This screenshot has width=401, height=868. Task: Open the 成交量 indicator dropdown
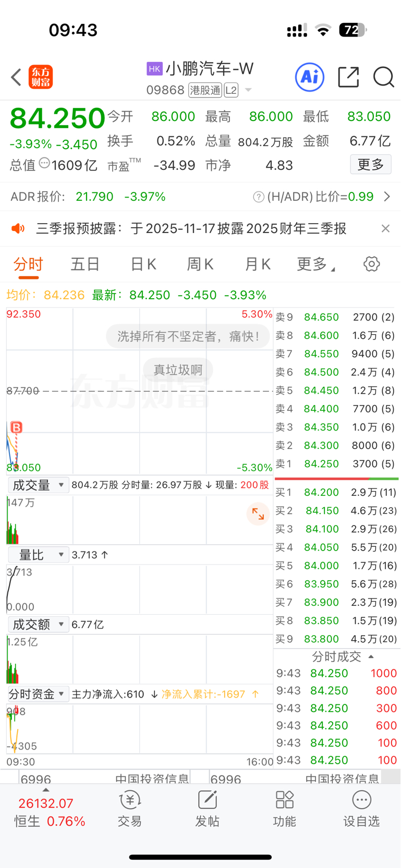pos(38,485)
